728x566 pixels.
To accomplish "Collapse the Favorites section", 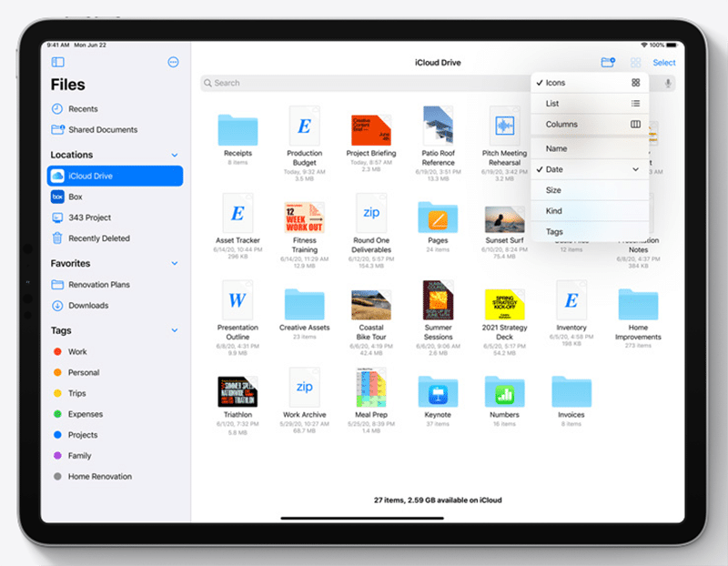I will tap(175, 264).
